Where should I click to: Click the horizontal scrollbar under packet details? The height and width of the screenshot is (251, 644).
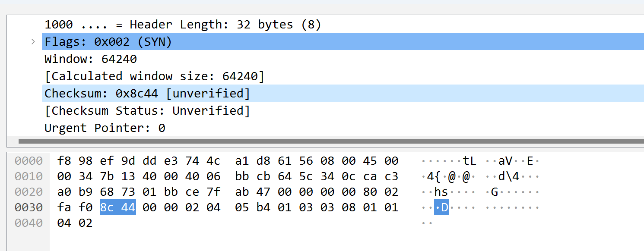(331, 141)
